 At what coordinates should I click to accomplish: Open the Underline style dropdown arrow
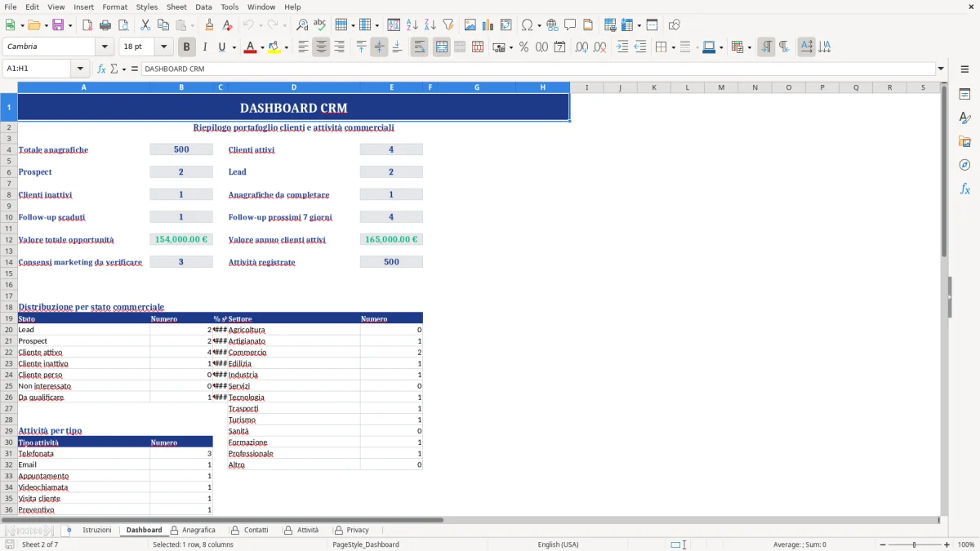[x=234, y=47]
